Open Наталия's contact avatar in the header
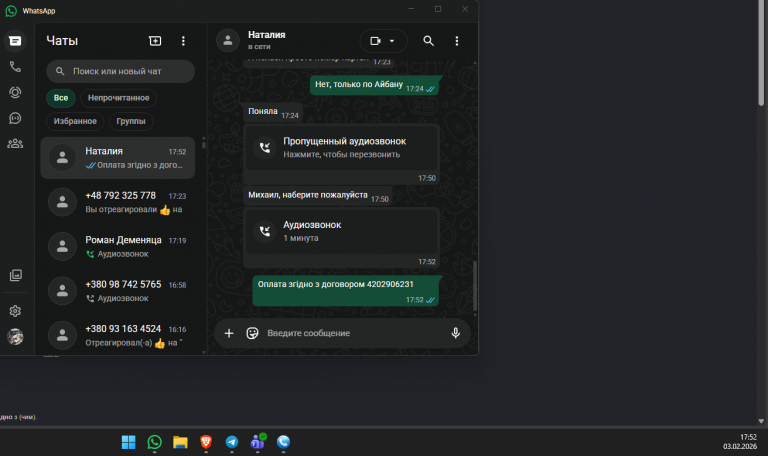 pyautogui.click(x=228, y=41)
